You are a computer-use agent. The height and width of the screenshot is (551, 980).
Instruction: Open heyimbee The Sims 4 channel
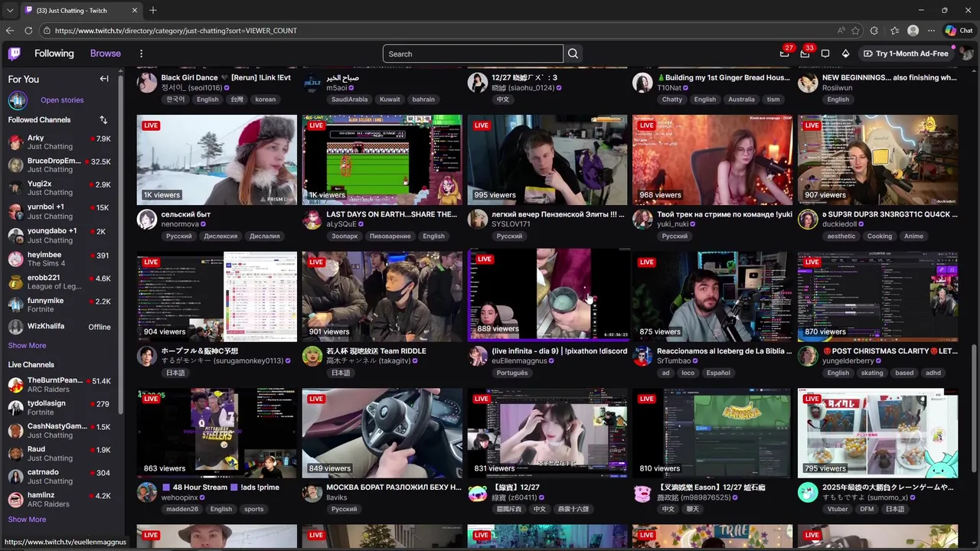(x=59, y=259)
